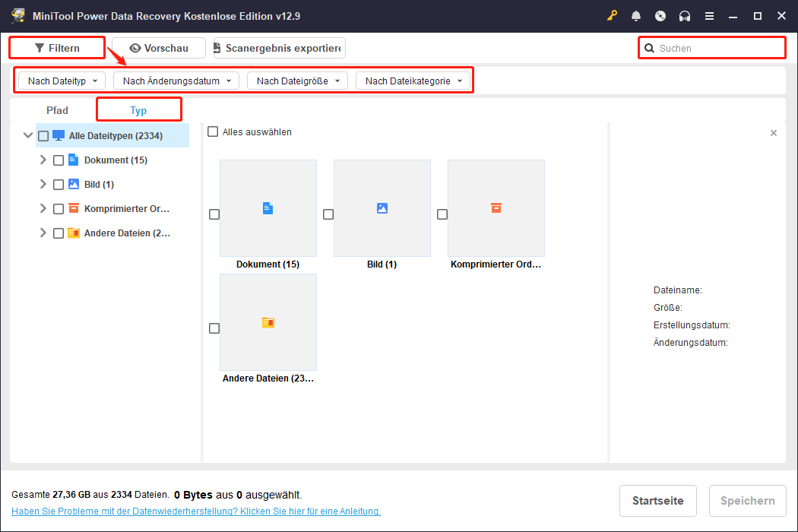The image size is (798, 532).
Task: Click the MiniTool app logo
Action: tap(18, 16)
